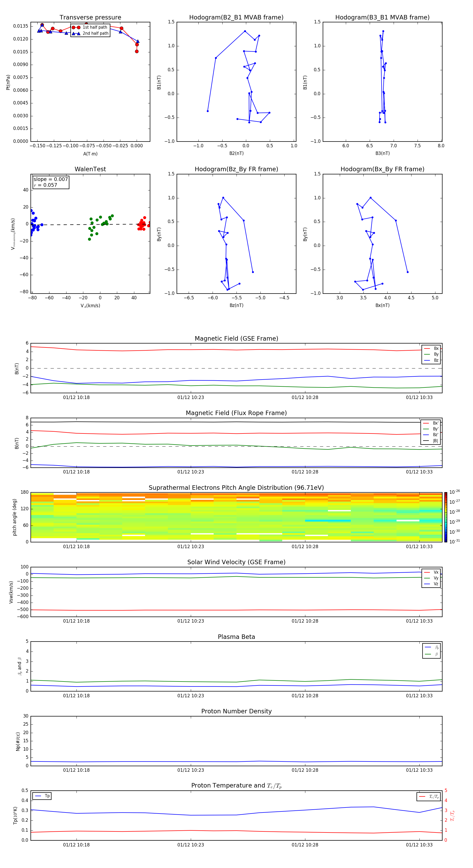Click the "Proton Temperature and Te/Tp" title
The height and width of the screenshot is (868, 473).
(x=236, y=786)
